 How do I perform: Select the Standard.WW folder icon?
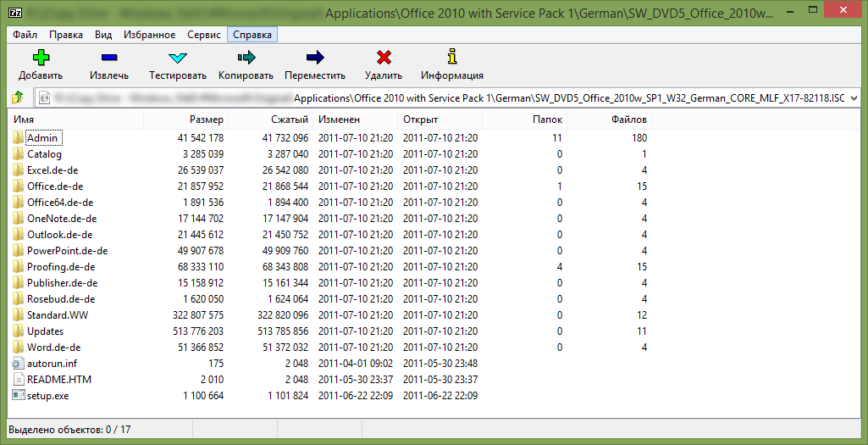tap(19, 314)
